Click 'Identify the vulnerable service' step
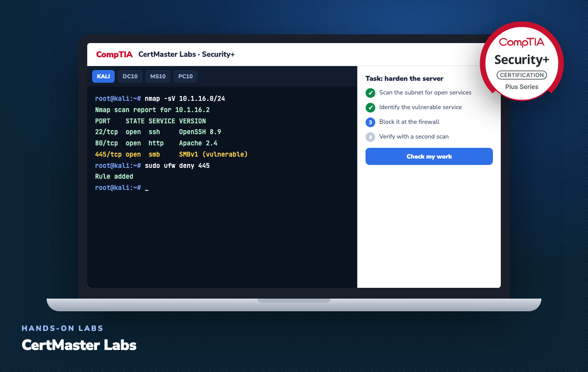 click(x=420, y=107)
